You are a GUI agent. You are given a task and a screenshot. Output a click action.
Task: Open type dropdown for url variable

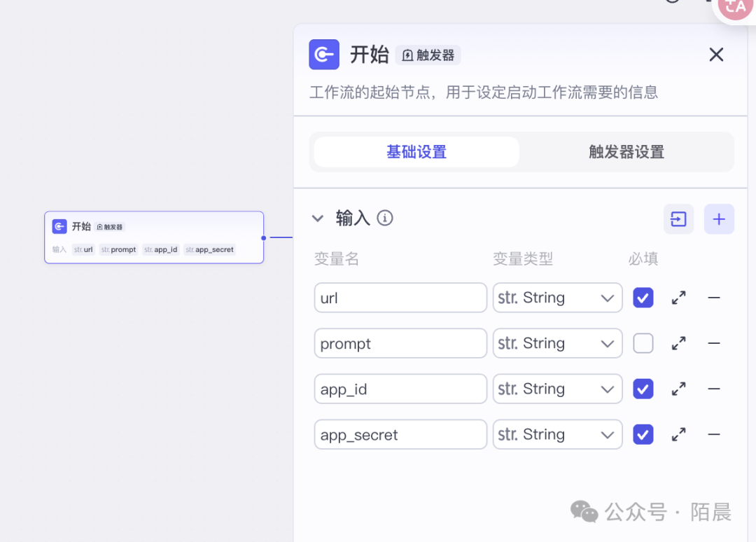pyautogui.click(x=557, y=298)
